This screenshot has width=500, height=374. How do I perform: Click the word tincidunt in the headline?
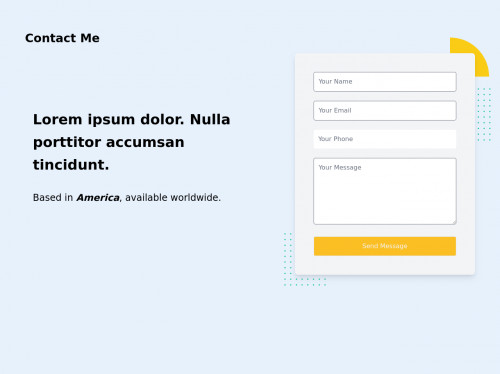[71, 165]
